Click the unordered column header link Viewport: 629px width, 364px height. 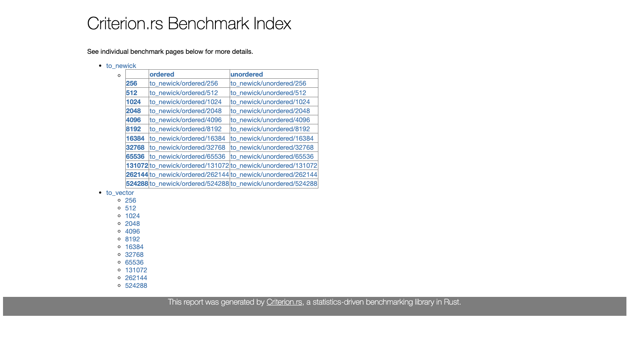click(x=246, y=74)
